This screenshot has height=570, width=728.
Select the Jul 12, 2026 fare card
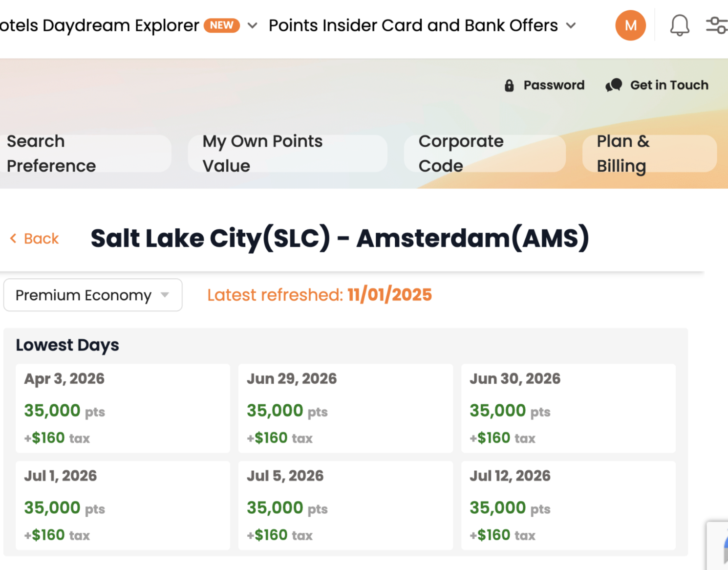(568, 505)
